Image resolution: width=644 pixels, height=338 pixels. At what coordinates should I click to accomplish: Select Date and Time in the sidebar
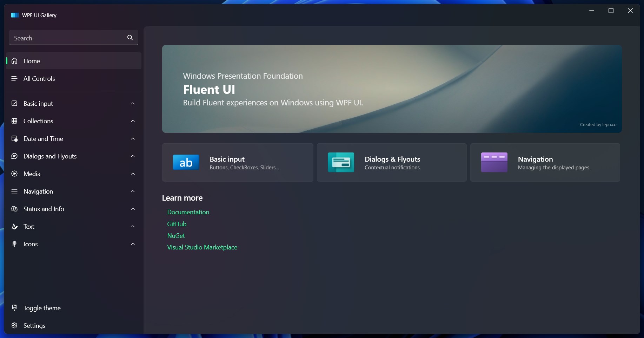(74, 138)
